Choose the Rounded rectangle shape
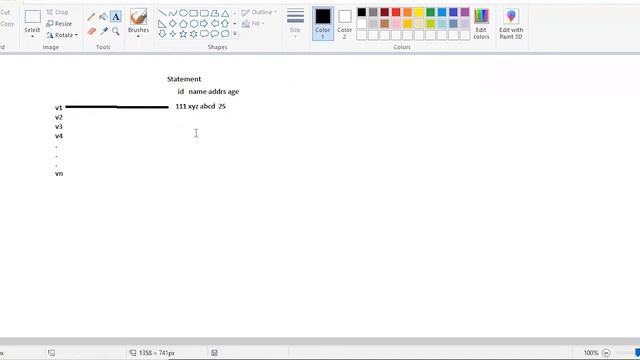This screenshot has width=640, height=360. point(204,13)
